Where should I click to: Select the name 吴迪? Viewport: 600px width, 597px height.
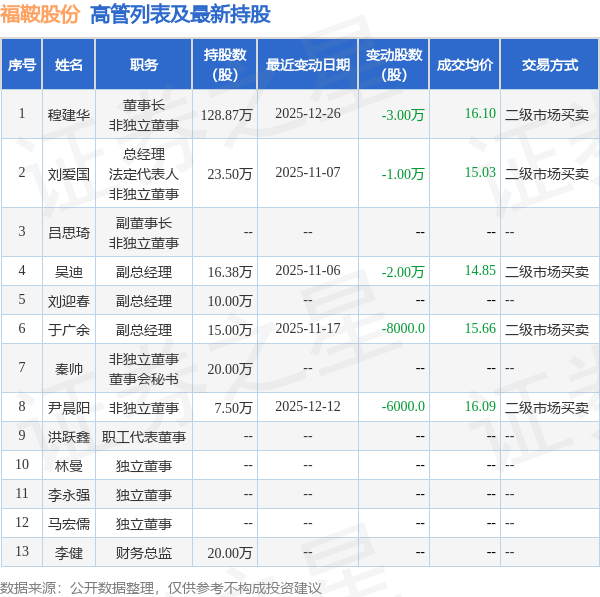coord(68,272)
